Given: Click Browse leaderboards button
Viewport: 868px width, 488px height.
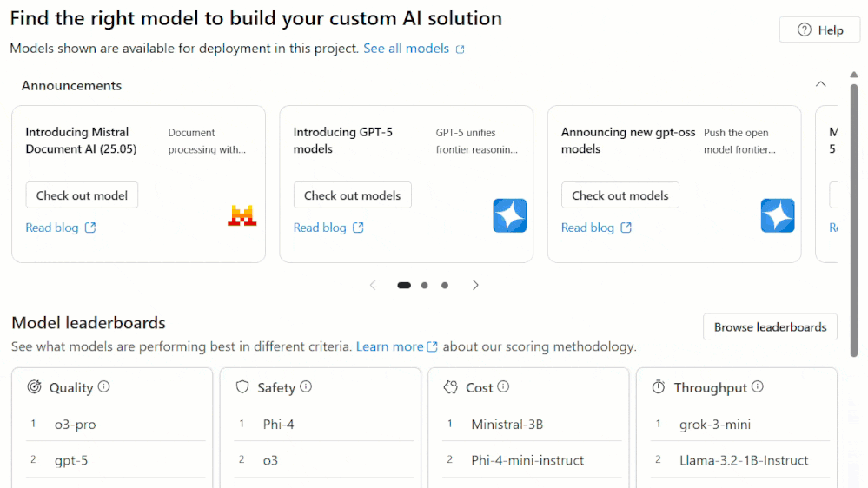Looking at the screenshot, I should [x=770, y=327].
